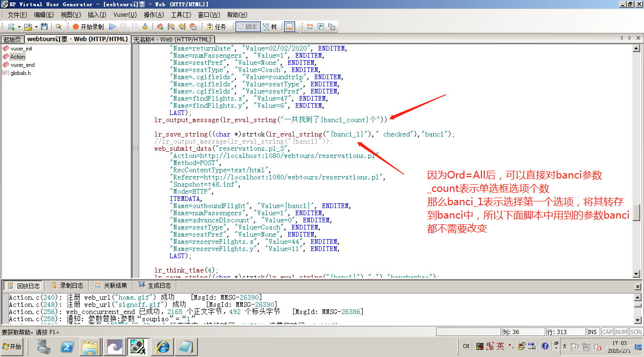The width and height of the screenshot is (644, 357).
Task: Click the 行: 313 status bar field
Action: [565, 332]
